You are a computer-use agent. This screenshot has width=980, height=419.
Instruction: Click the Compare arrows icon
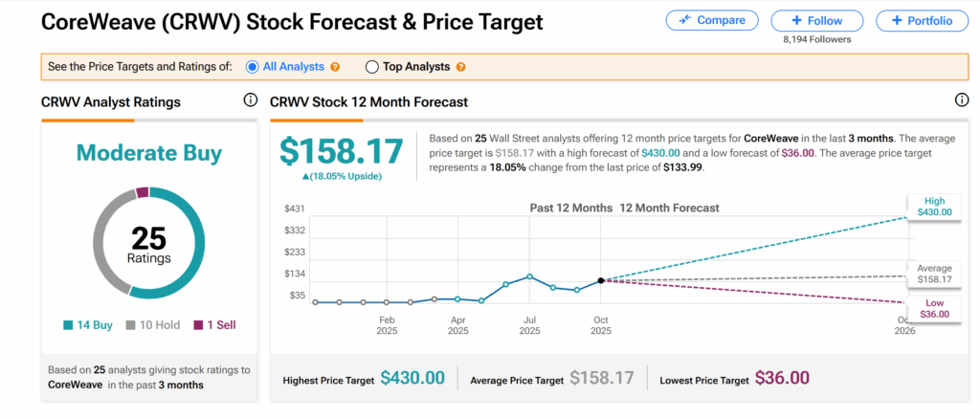point(686,20)
